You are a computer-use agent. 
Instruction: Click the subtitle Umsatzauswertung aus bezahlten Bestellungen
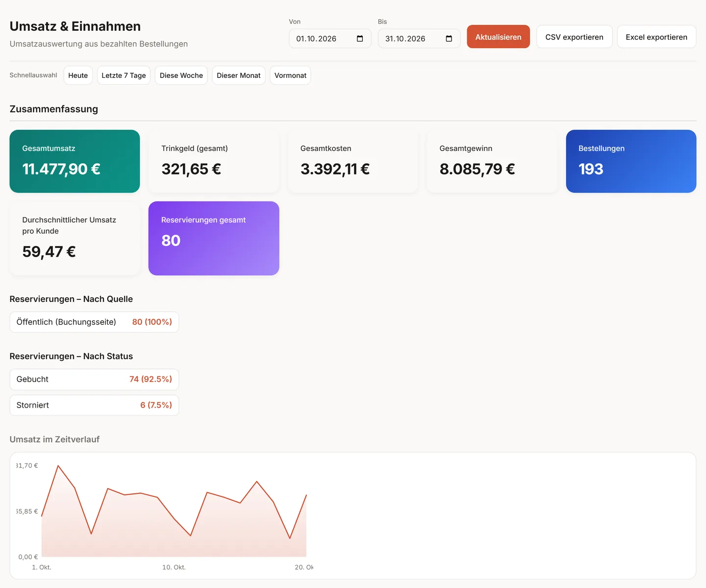coord(99,44)
